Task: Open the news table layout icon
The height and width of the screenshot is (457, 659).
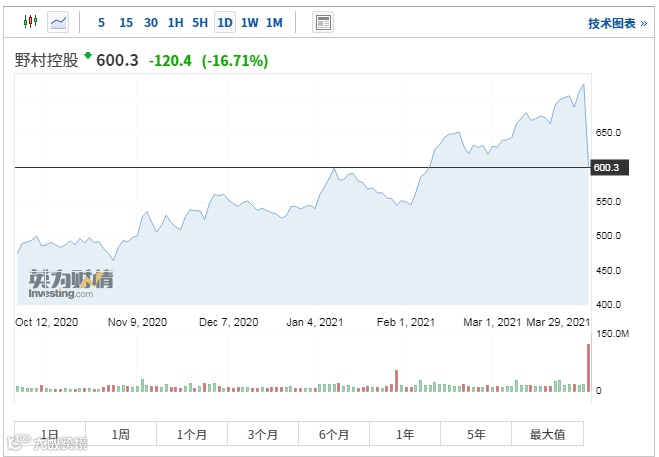Action: (x=323, y=22)
